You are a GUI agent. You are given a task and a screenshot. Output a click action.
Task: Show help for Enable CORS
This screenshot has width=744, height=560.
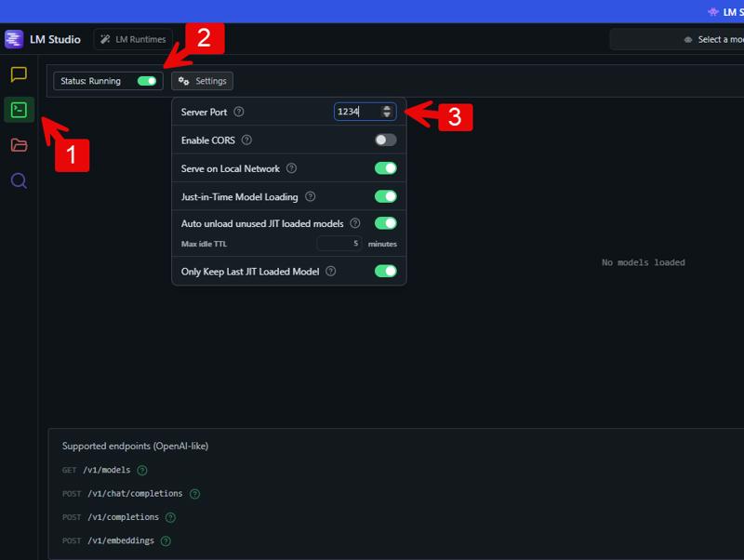click(246, 140)
